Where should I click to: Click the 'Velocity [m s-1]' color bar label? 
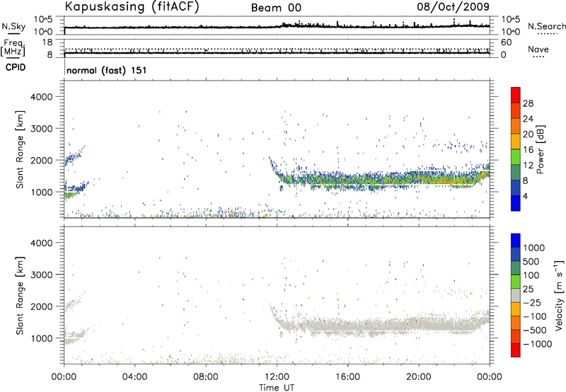tap(559, 295)
